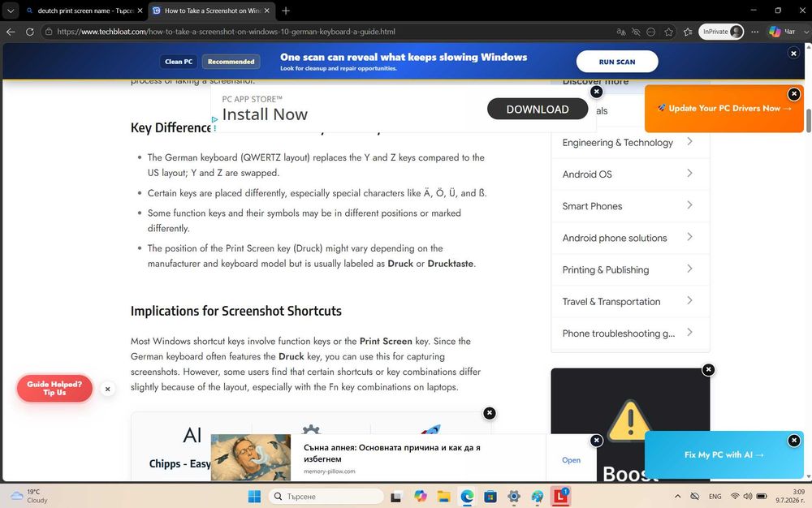Dismiss the Update Your PC Drivers popup
The width and height of the screenshot is (812, 508).
[x=793, y=94]
